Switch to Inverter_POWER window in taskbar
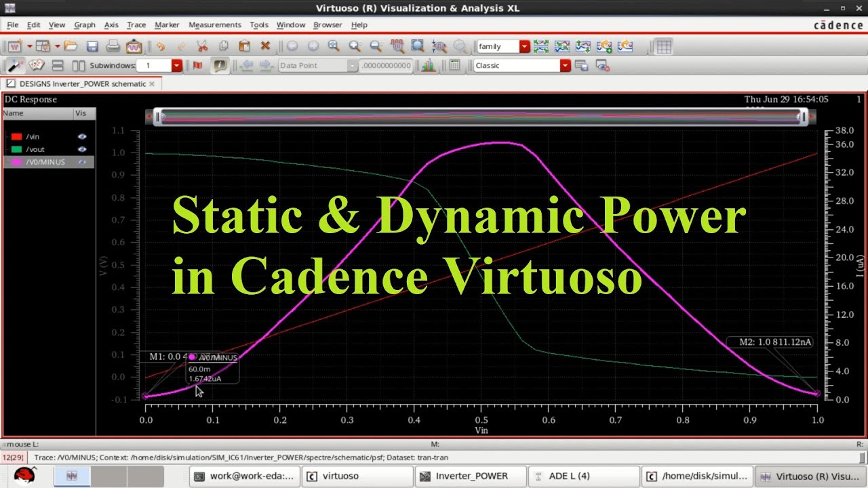868x488 pixels. (469, 476)
